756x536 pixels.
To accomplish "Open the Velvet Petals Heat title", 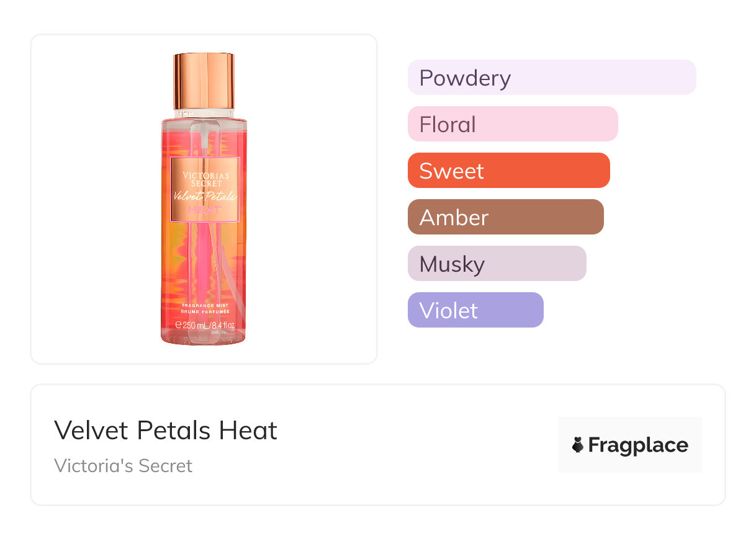I will [x=166, y=430].
